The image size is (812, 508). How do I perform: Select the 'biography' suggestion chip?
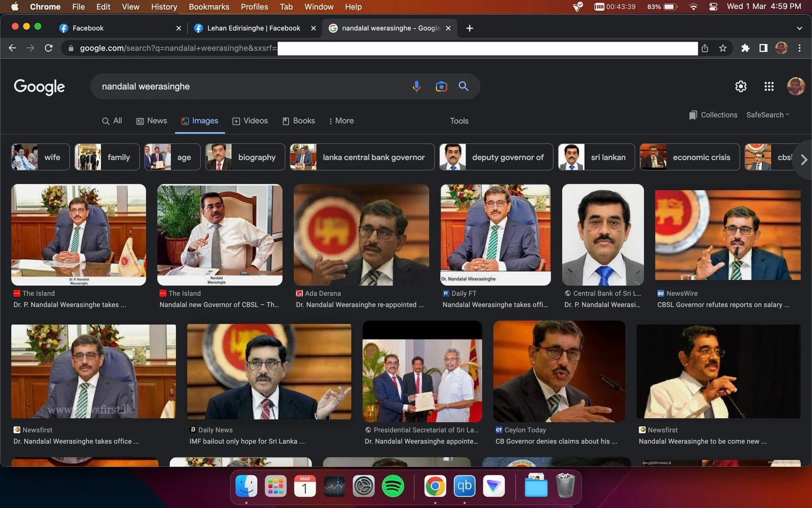(x=245, y=157)
